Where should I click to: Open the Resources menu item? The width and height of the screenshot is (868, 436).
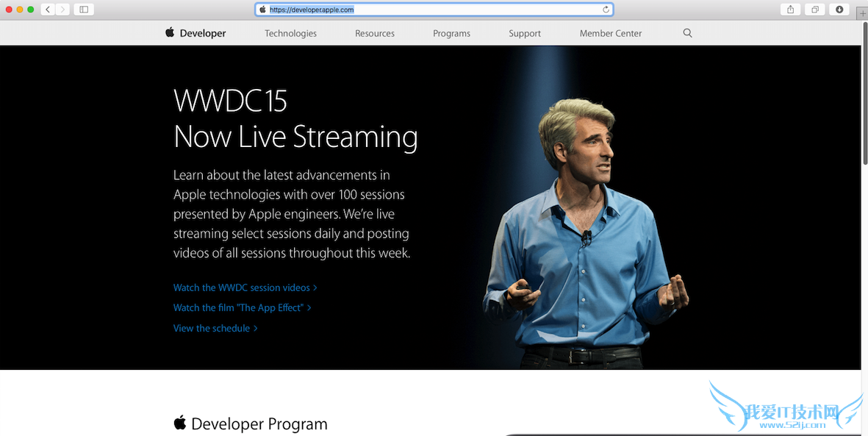(375, 33)
